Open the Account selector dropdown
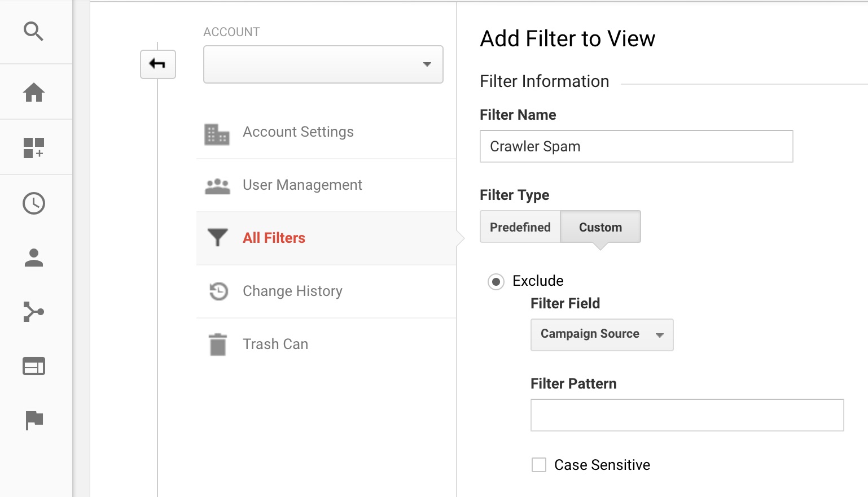Viewport: 868px width, 497px height. point(322,64)
